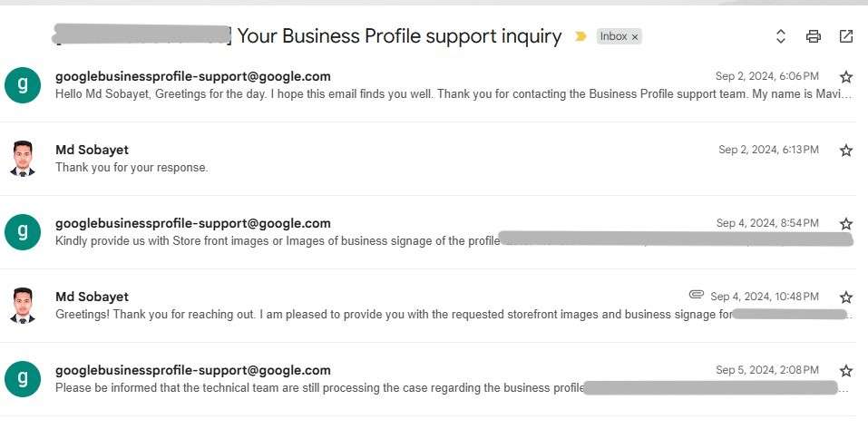868x429 pixels.
Task: Click the green avatar on Sep 4 message
Action: point(23,232)
